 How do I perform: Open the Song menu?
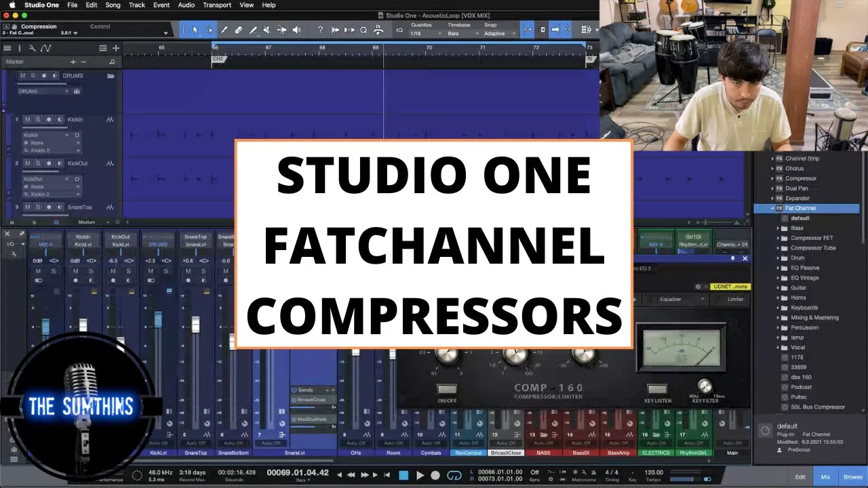point(113,5)
